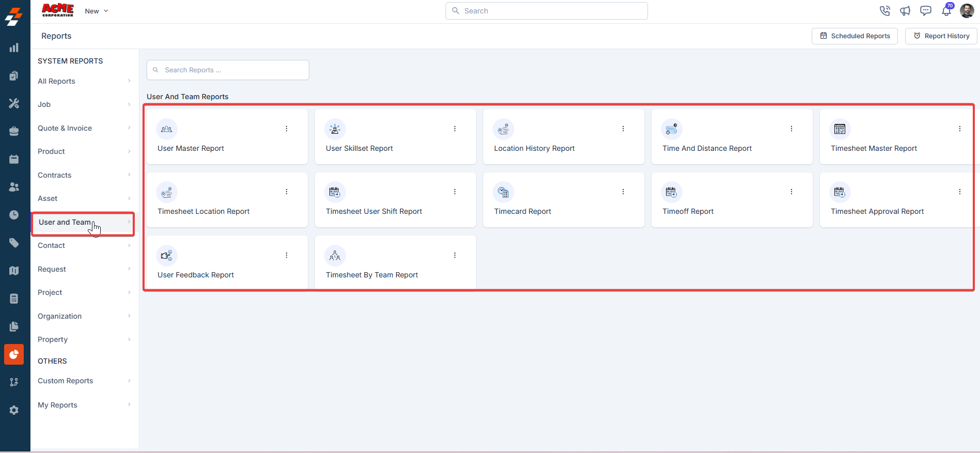Click the Timesheet By Team Report icon
This screenshot has width=980, height=453.
pos(335,256)
